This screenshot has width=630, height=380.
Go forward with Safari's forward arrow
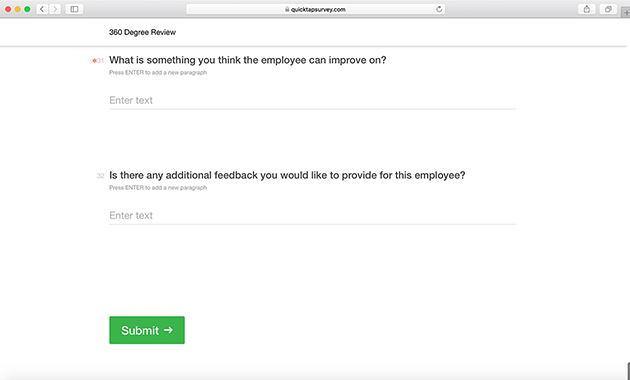pos(55,9)
